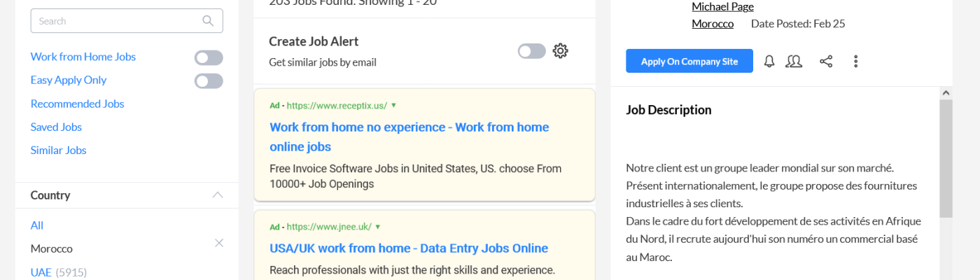Click the job search input field
The width and height of the screenshot is (980, 280).
pos(115,21)
